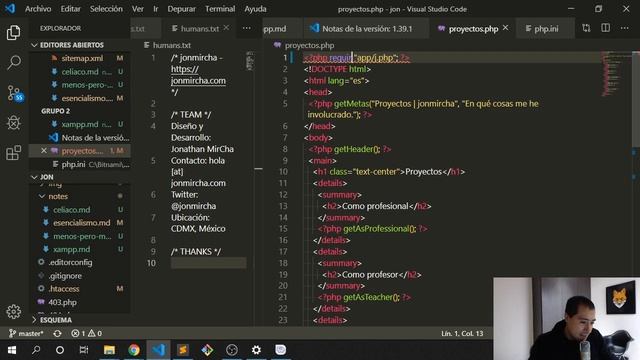Collapse the notes folder
This screenshot has width=640, height=360.
click(58, 196)
